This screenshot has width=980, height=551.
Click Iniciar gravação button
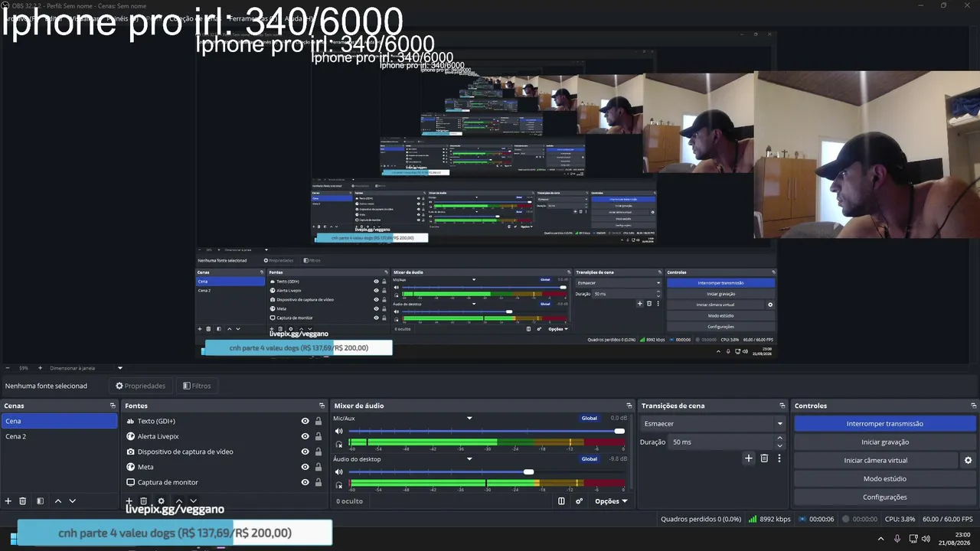(x=885, y=442)
